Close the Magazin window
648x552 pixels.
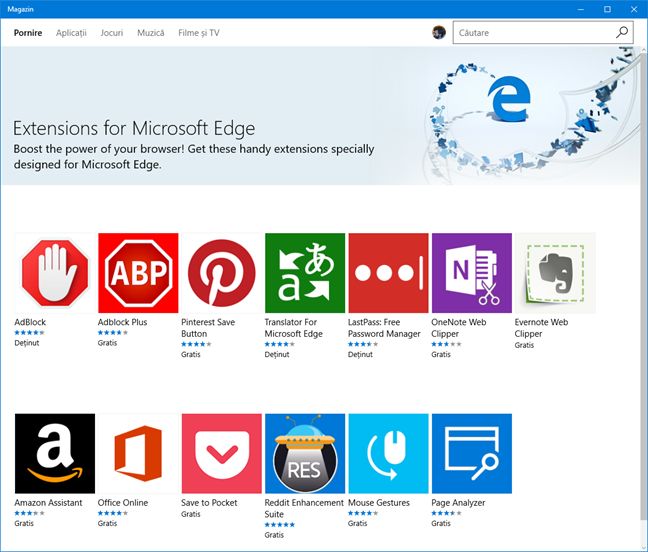click(x=634, y=9)
